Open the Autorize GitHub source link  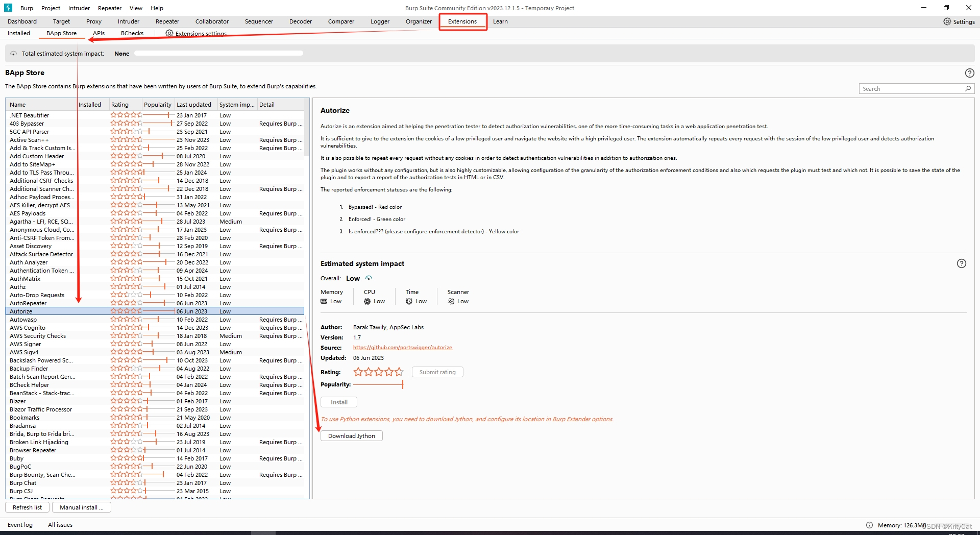(x=403, y=348)
